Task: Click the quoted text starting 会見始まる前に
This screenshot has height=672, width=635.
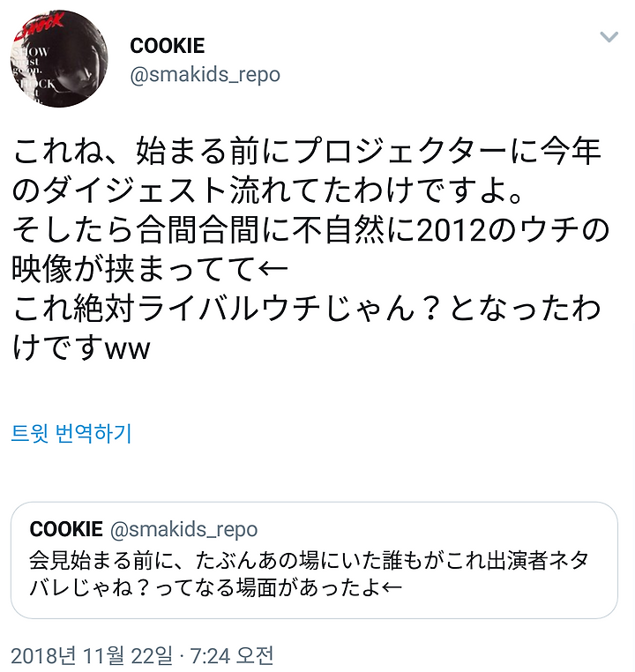Action: [x=309, y=574]
